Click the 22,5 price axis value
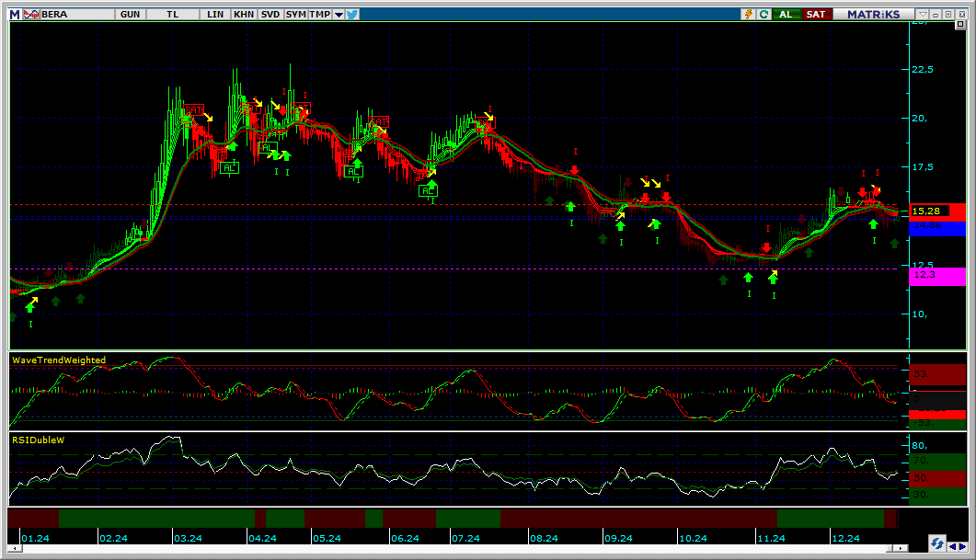This screenshot has height=560, width=976. (923, 69)
